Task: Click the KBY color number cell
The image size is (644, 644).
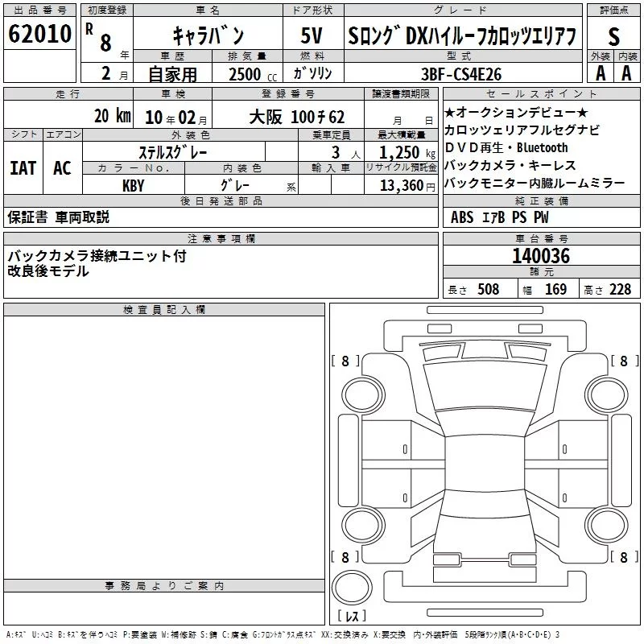Action: tap(133, 184)
